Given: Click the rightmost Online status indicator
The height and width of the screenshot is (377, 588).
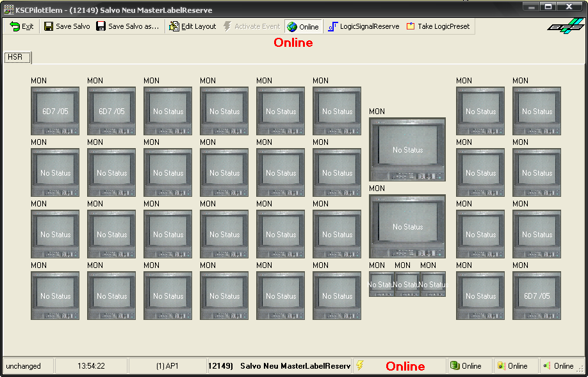Looking at the screenshot, I should (x=559, y=366).
